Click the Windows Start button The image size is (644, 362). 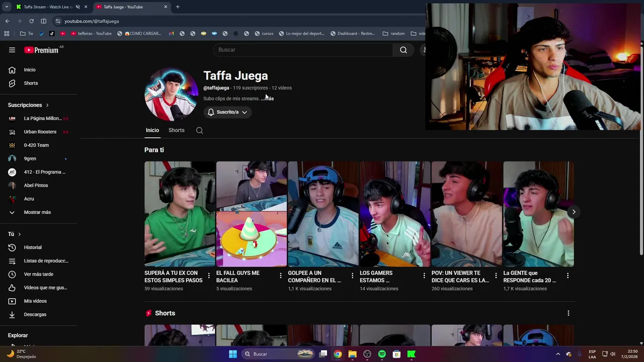pos(233,354)
